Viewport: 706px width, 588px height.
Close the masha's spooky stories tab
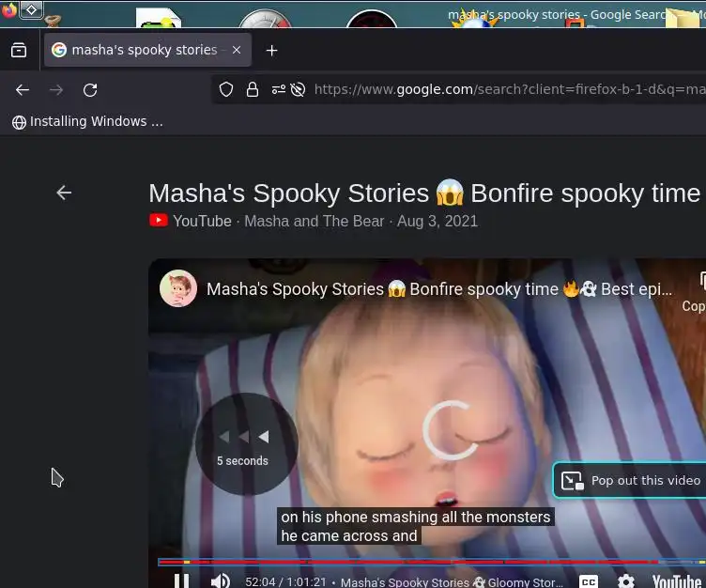[237, 50]
